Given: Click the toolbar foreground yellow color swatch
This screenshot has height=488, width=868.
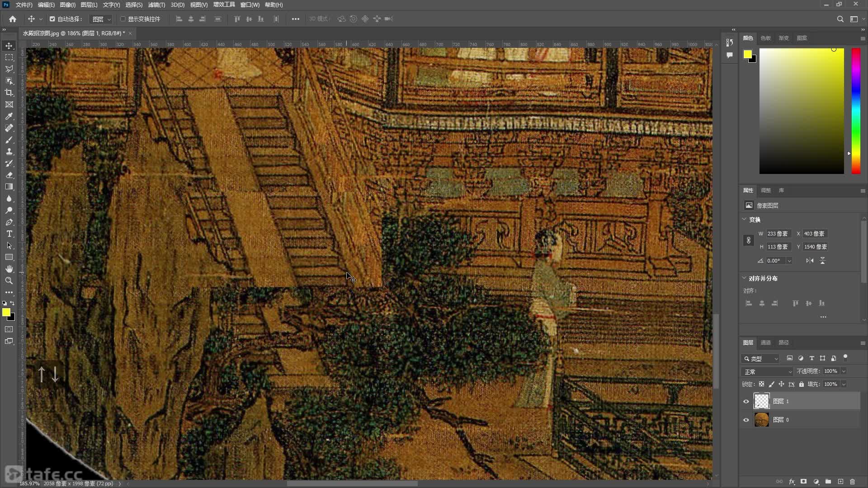Looking at the screenshot, I should click(6, 312).
